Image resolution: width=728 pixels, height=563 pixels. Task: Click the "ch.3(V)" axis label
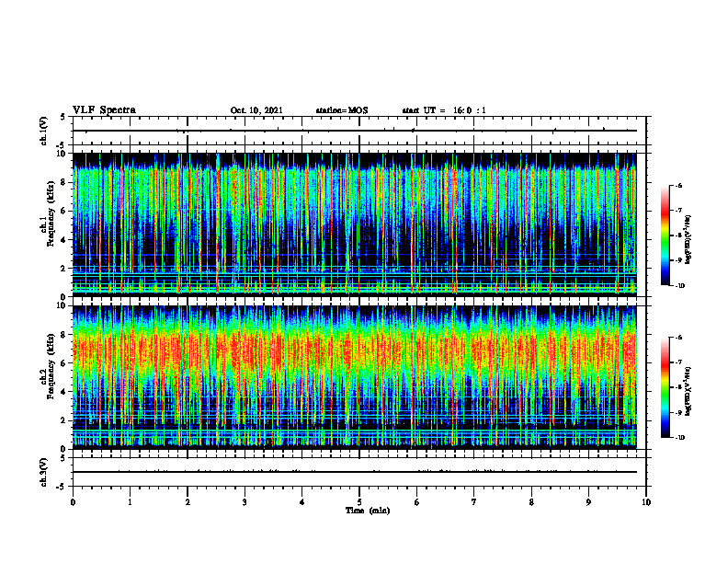click(44, 472)
